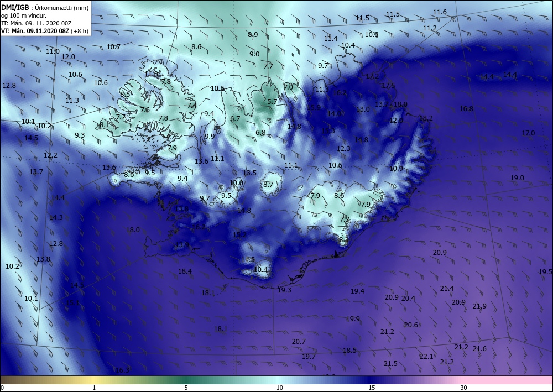Click the 11.8 value over the Westfjords

point(152,74)
